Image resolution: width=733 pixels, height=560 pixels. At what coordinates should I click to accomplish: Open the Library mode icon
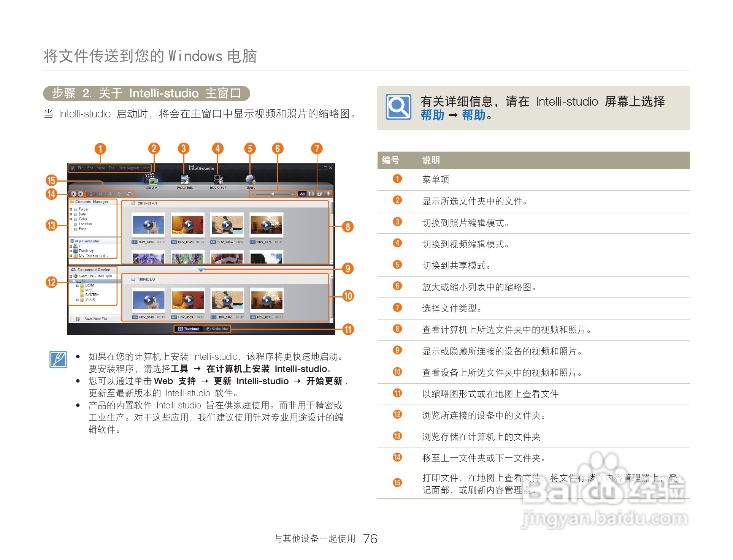coord(151,179)
